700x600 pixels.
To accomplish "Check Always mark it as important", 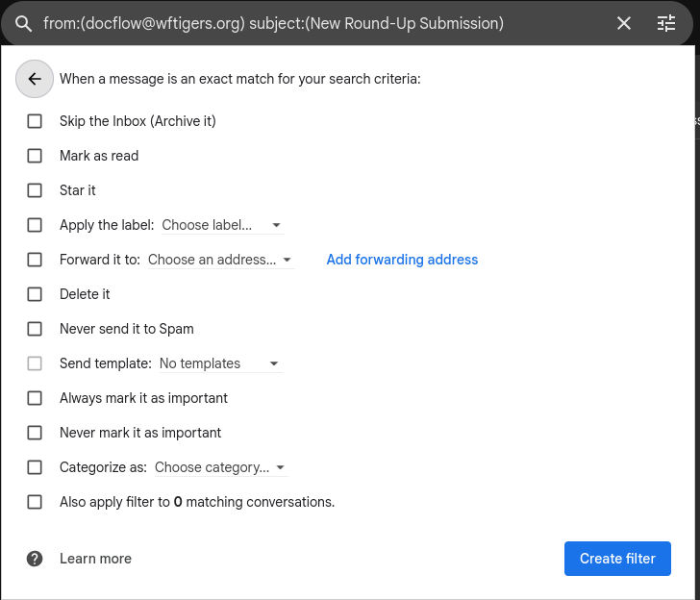I will tap(35, 398).
